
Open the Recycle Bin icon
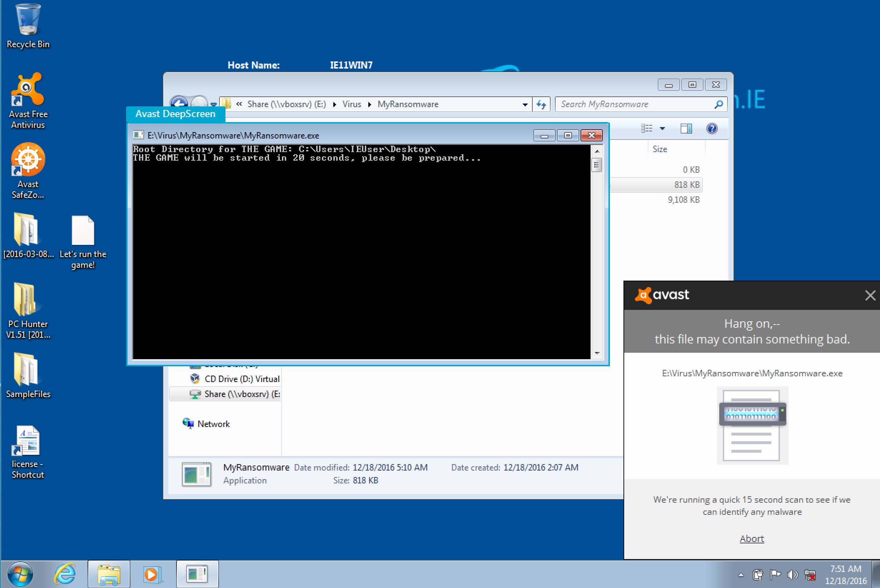pos(28,21)
